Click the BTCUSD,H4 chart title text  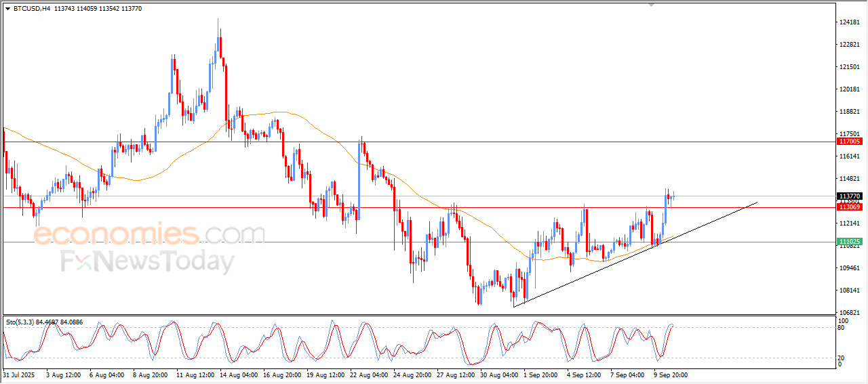[x=31, y=9]
